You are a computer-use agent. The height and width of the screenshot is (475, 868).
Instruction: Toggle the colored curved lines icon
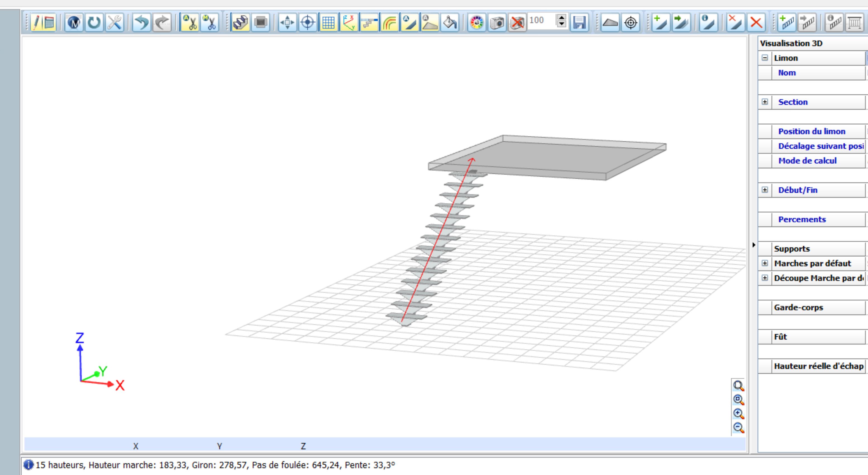(389, 23)
